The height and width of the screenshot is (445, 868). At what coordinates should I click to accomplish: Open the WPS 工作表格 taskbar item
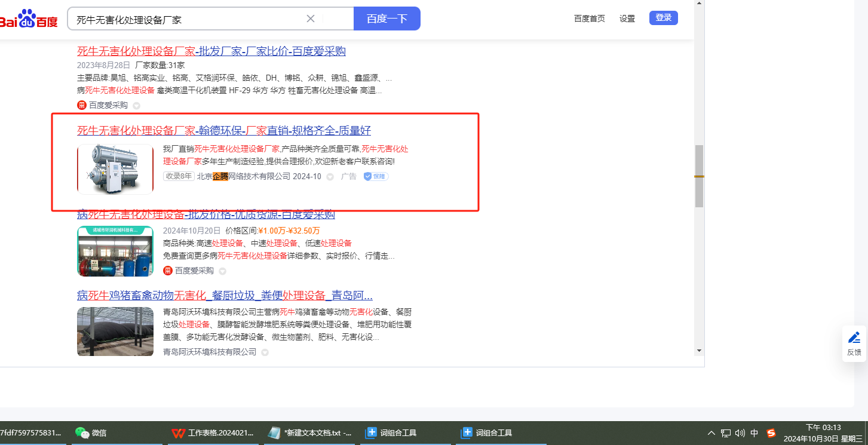(x=213, y=433)
